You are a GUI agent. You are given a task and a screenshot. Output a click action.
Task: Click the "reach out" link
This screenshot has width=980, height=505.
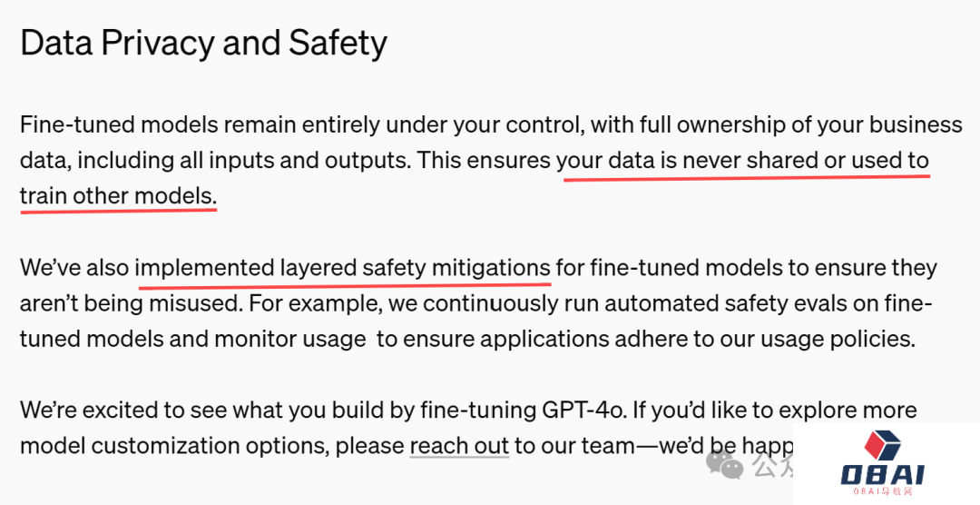pos(459,446)
